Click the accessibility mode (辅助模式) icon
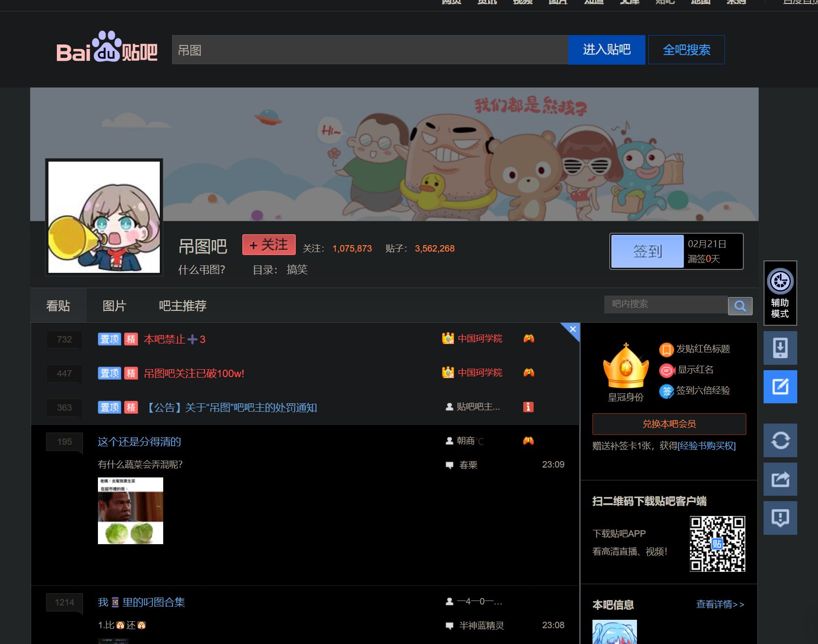This screenshot has height=644, width=818. 780,292
